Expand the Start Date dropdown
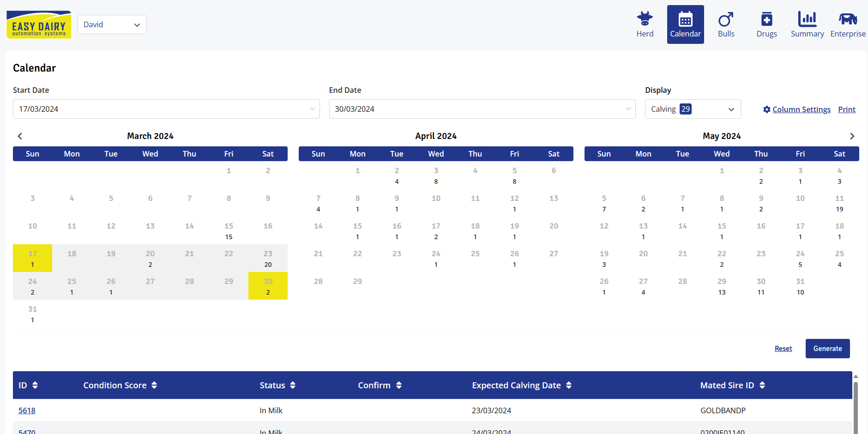 pos(312,109)
